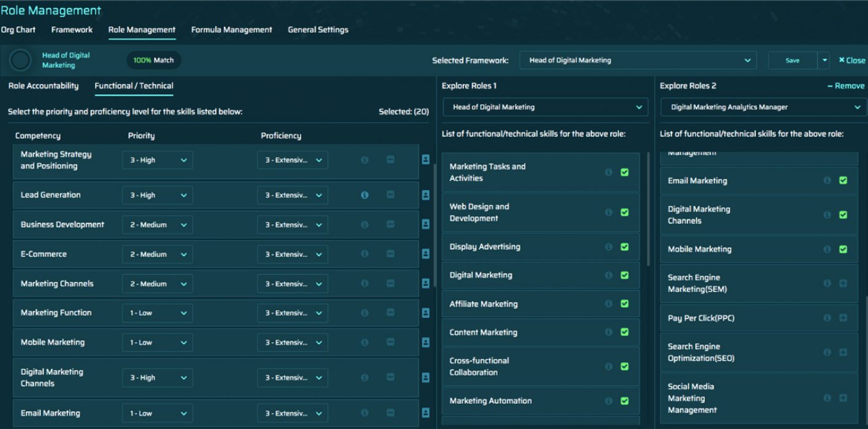Switch to the Role Accountability tab

(x=43, y=86)
